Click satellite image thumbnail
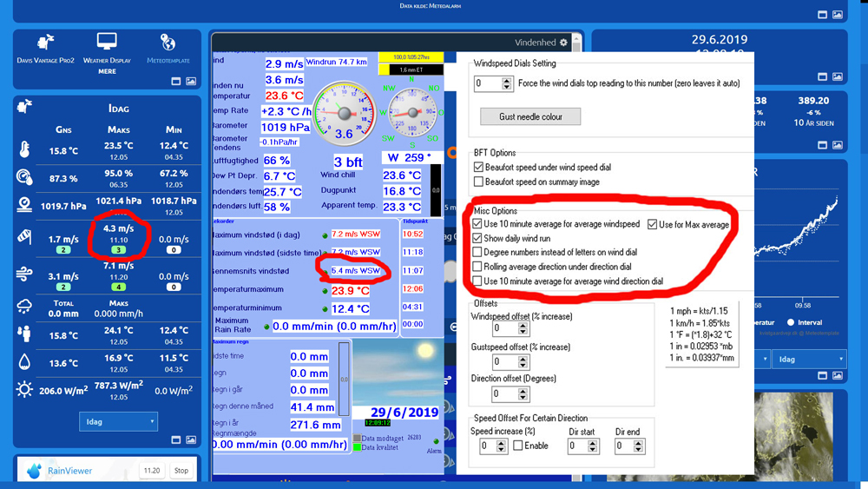 coord(793,434)
